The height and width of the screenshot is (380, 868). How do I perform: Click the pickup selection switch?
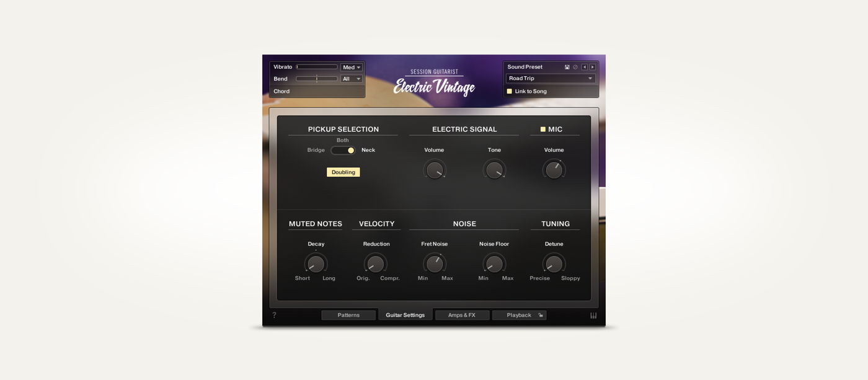(343, 150)
